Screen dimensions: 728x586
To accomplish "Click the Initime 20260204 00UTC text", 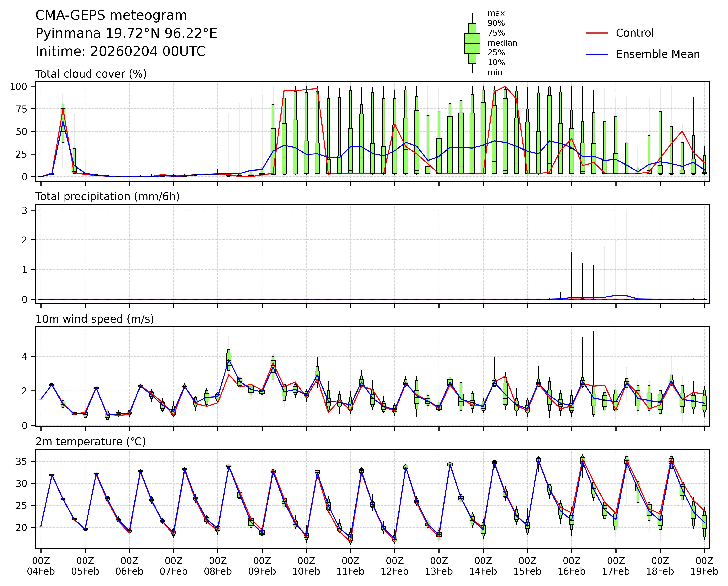I will pyautogui.click(x=120, y=52).
